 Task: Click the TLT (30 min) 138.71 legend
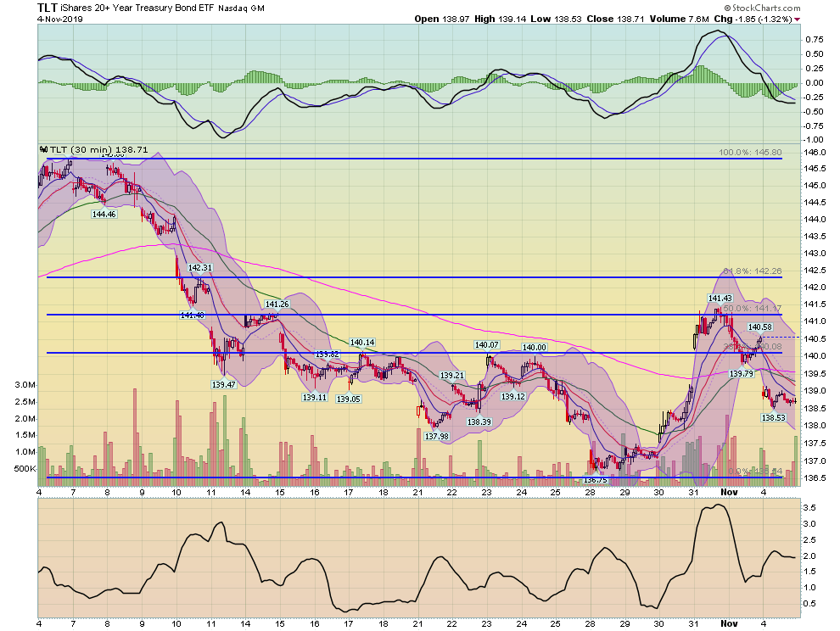(93, 150)
